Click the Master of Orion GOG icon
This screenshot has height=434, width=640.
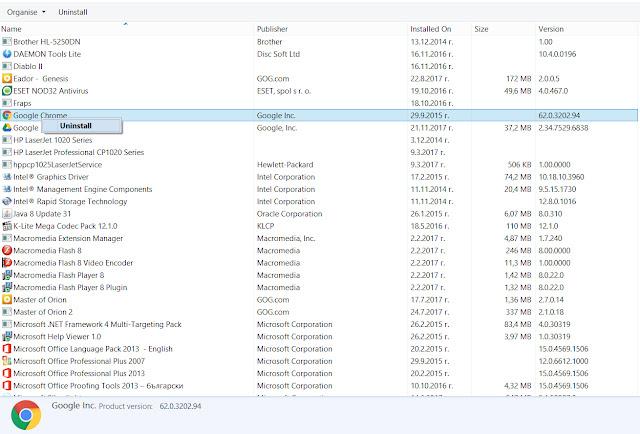(x=7, y=300)
